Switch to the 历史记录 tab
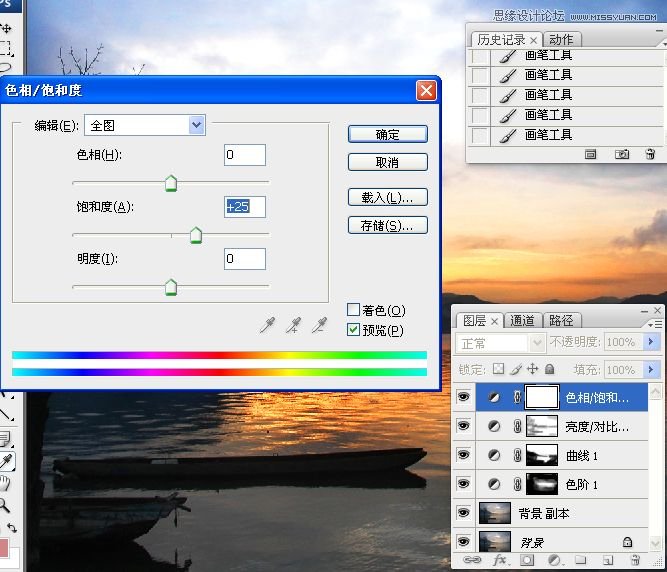The width and height of the screenshot is (667, 572). click(507, 40)
